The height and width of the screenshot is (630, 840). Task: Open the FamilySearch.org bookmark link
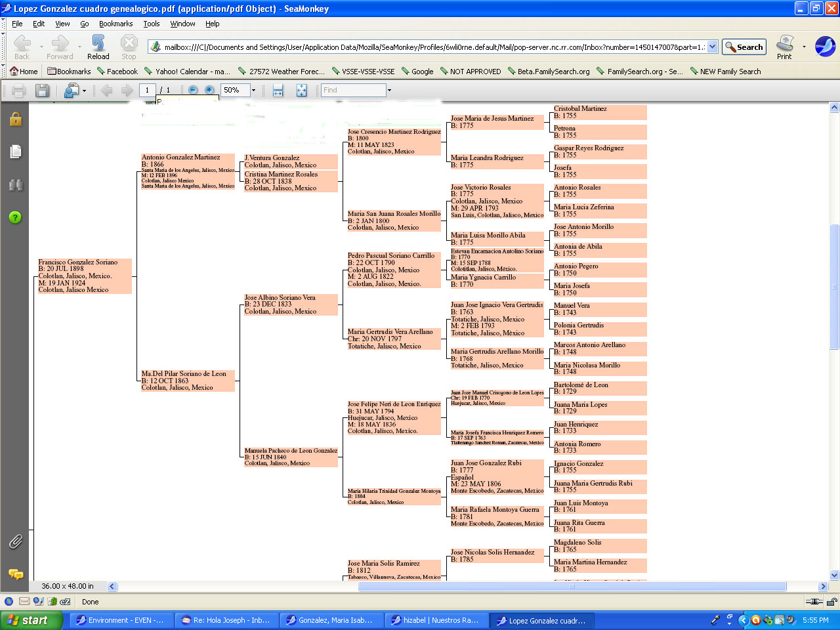coord(640,72)
